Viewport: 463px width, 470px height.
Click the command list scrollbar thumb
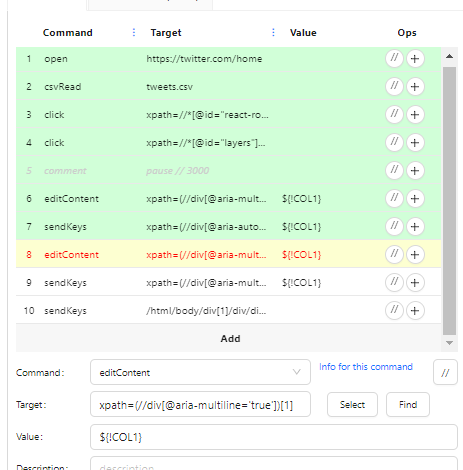449,201
